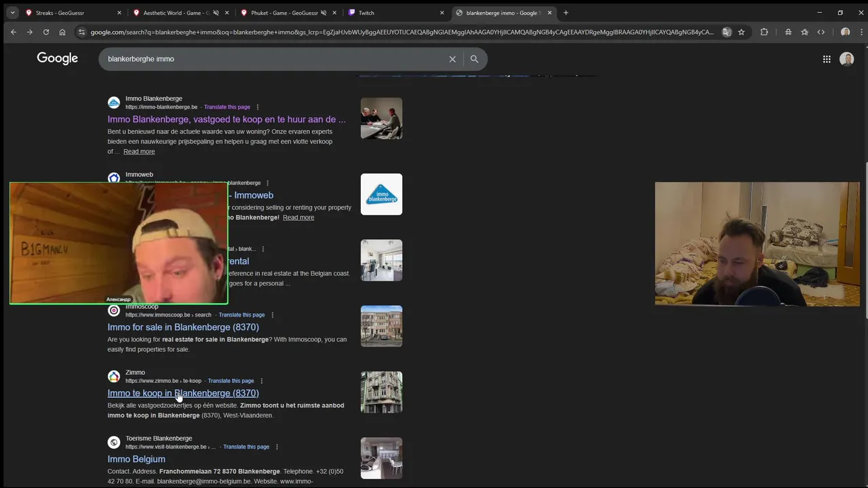View site information icon in address bar

[x=82, y=32]
